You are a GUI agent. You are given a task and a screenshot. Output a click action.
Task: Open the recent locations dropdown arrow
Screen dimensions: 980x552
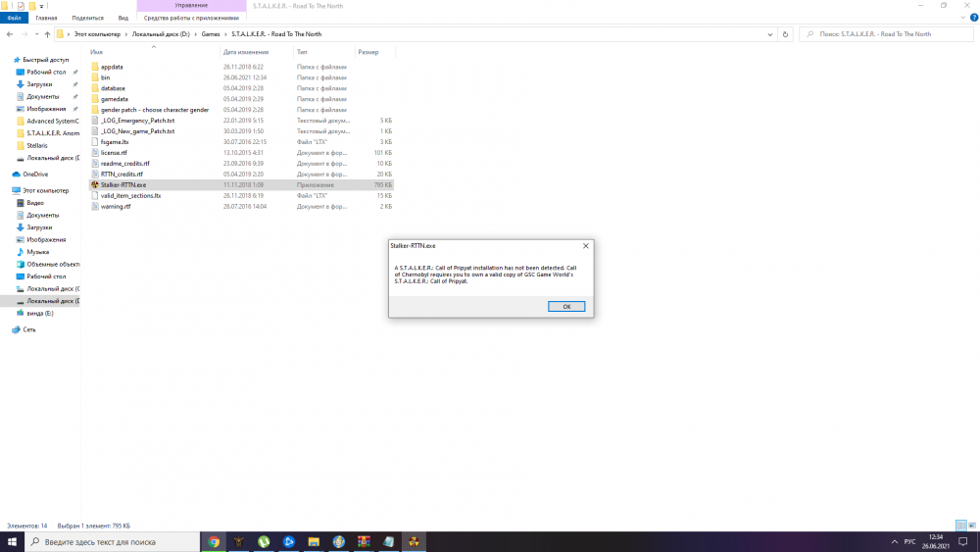coord(36,34)
